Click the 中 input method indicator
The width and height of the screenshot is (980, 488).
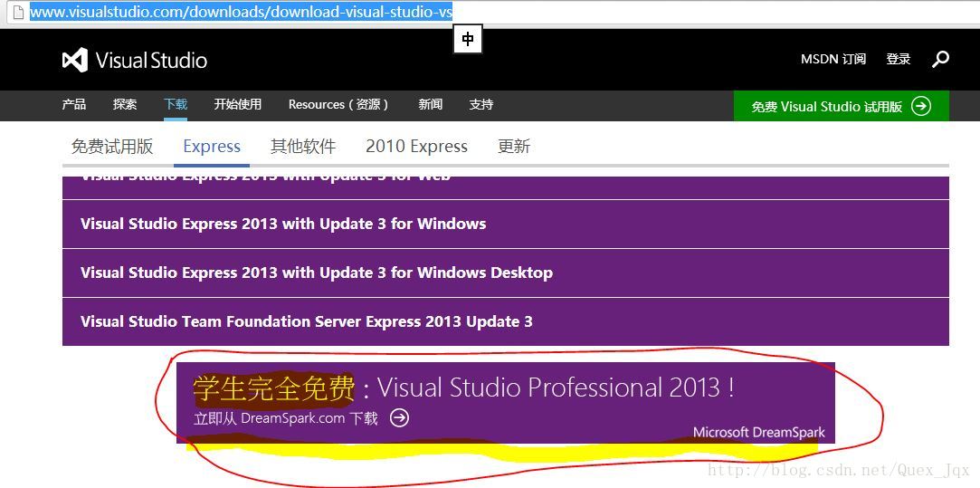(468, 40)
